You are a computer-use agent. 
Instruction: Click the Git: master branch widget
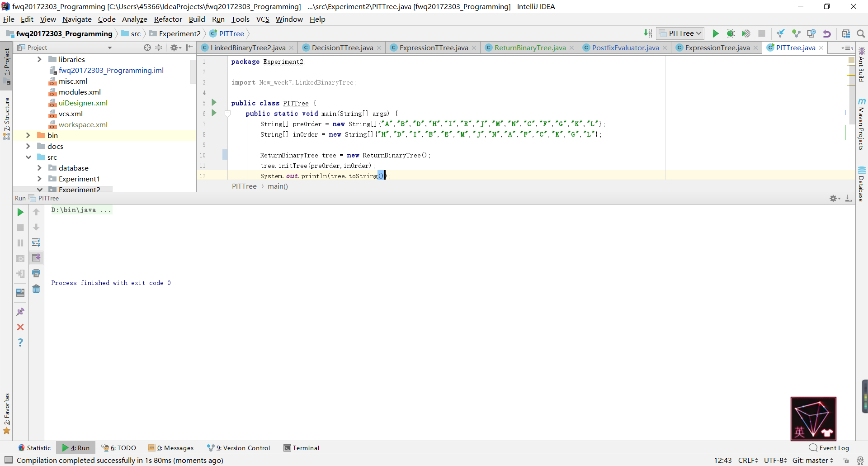click(812, 460)
